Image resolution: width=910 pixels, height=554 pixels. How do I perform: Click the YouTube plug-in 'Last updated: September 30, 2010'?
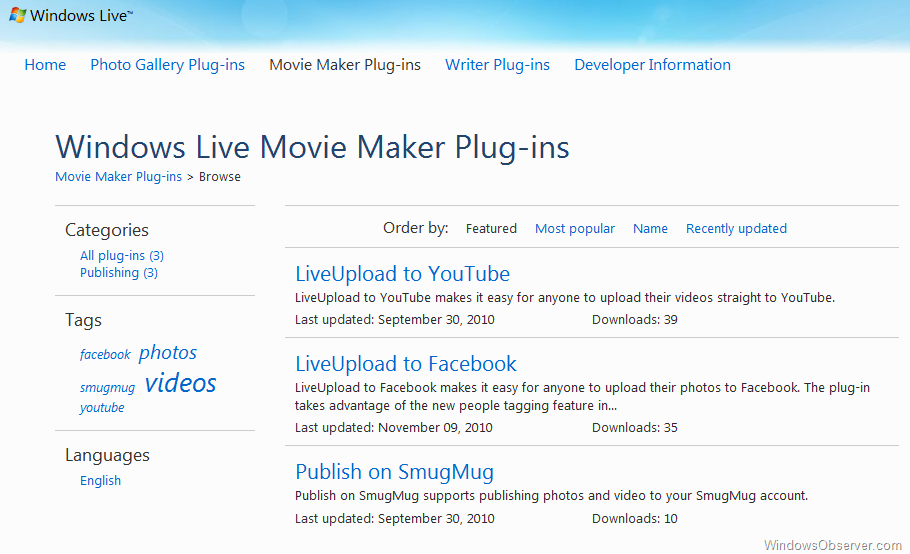[x=395, y=320]
